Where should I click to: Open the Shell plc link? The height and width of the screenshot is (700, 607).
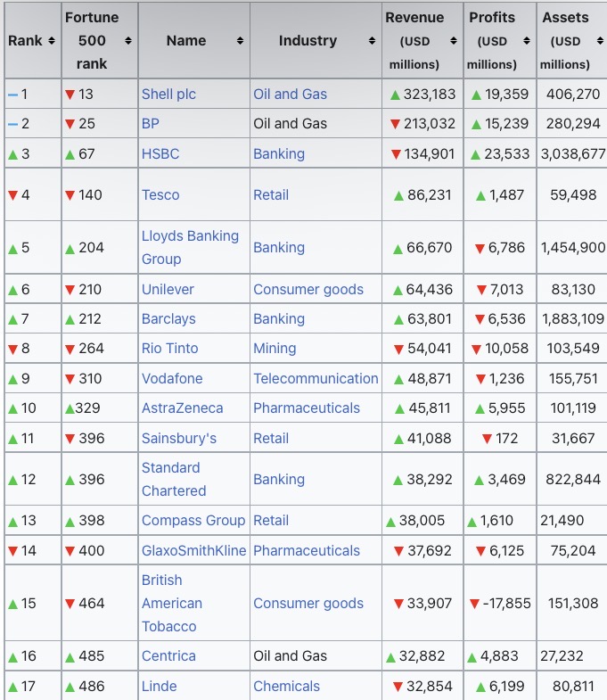[x=168, y=95]
